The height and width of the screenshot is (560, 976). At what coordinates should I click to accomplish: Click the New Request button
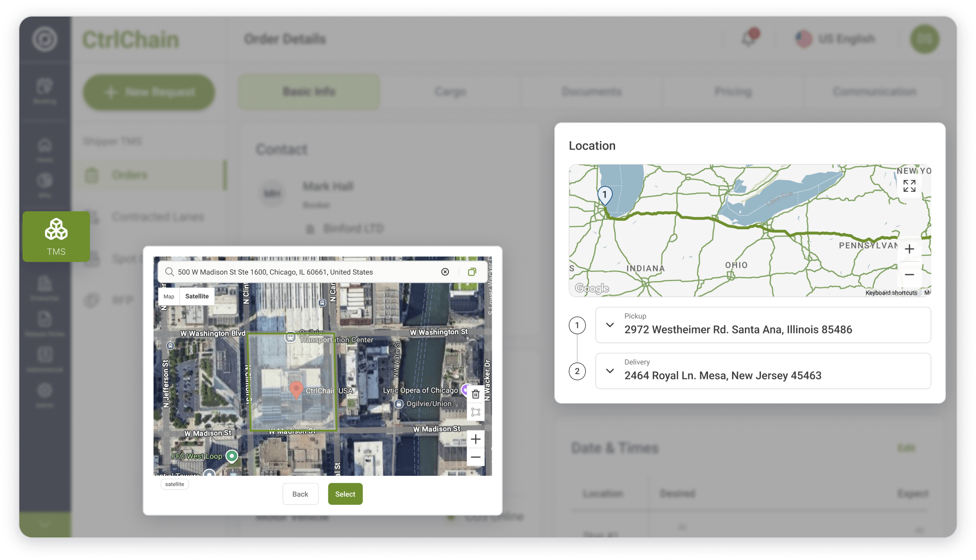point(149,92)
